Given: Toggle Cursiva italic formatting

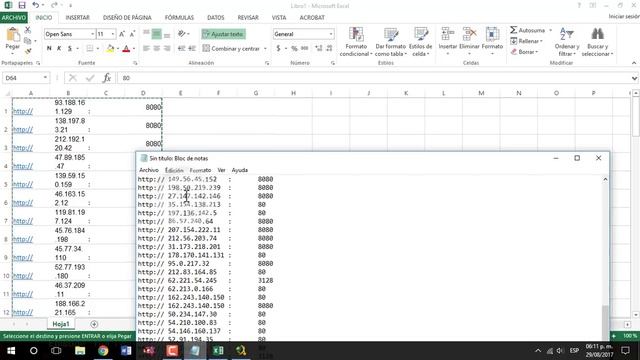Looking at the screenshot, I should pyautogui.click(x=59, y=48).
